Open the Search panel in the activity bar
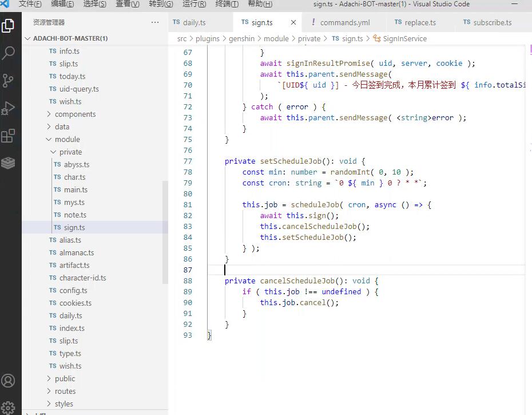 9,54
